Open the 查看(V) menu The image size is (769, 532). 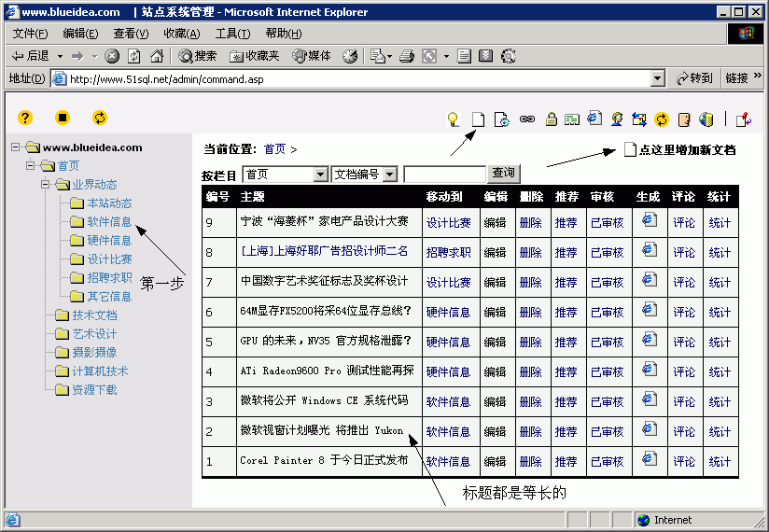(131, 34)
